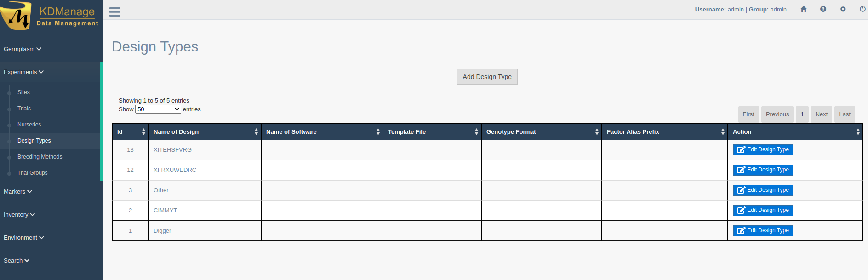Click Add Design Type button

pyautogui.click(x=487, y=77)
